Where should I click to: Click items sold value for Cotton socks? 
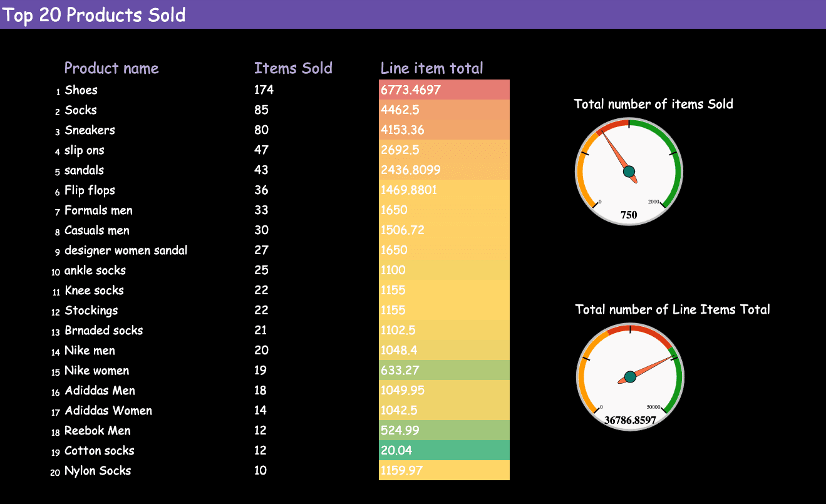pyautogui.click(x=261, y=451)
